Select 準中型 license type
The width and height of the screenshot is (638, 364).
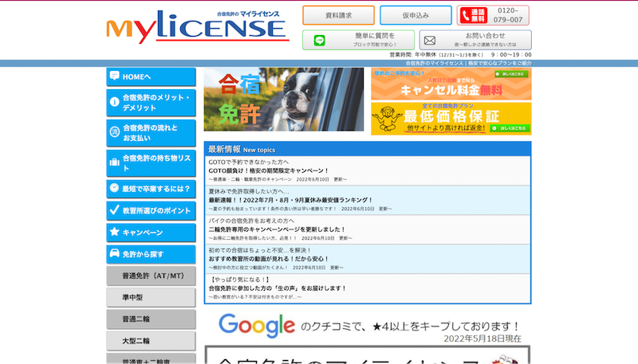point(151,297)
